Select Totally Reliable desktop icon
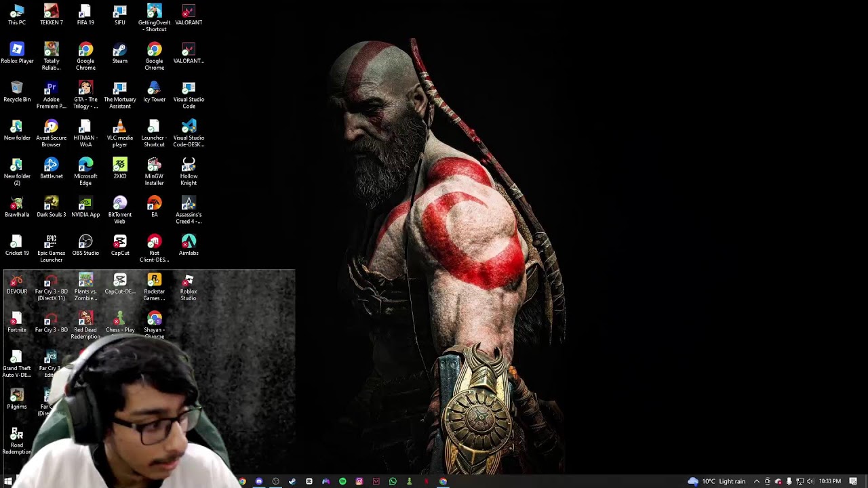Image resolution: width=868 pixels, height=488 pixels. (x=52, y=57)
